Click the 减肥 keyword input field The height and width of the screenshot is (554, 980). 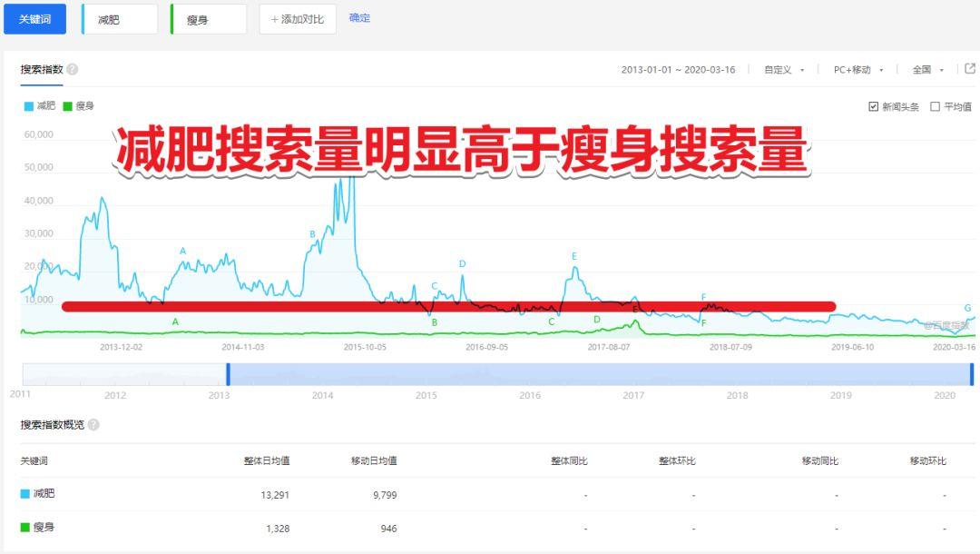[x=120, y=19]
